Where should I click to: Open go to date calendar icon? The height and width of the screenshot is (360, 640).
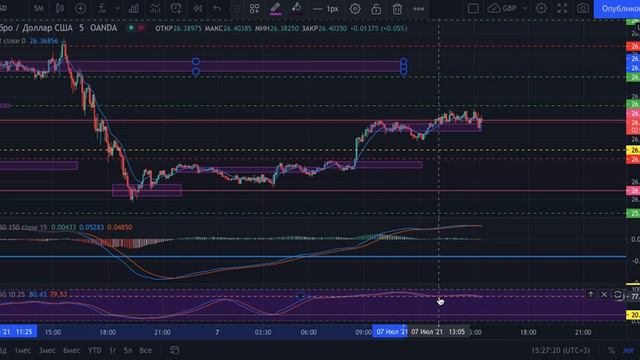[174, 350]
